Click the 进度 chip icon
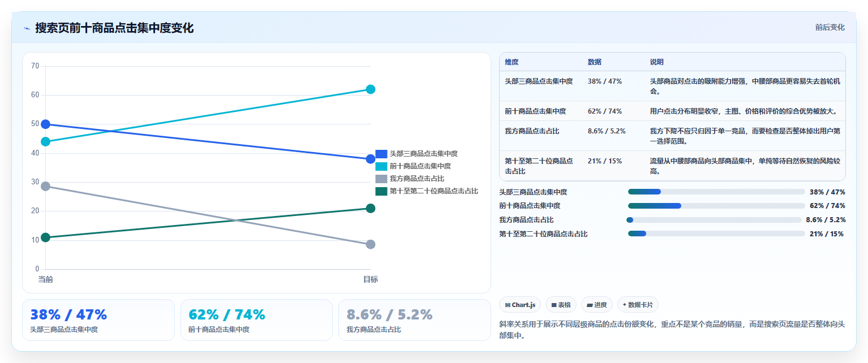 [590, 305]
